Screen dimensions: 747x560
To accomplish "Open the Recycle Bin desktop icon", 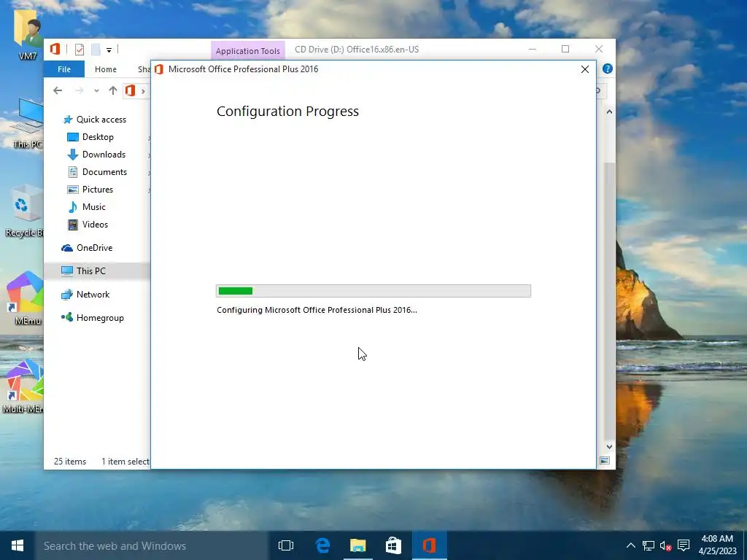I will [24, 211].
